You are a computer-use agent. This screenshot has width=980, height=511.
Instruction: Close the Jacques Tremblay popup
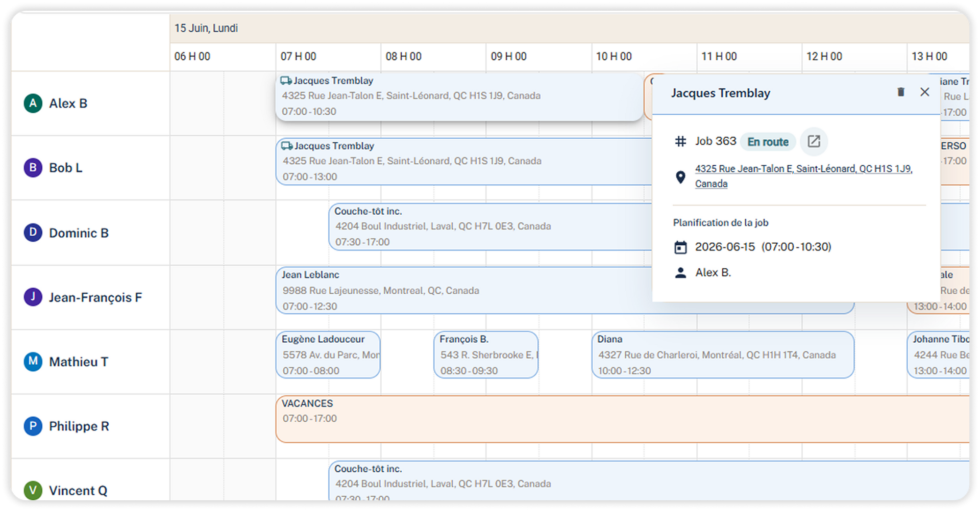924,92
